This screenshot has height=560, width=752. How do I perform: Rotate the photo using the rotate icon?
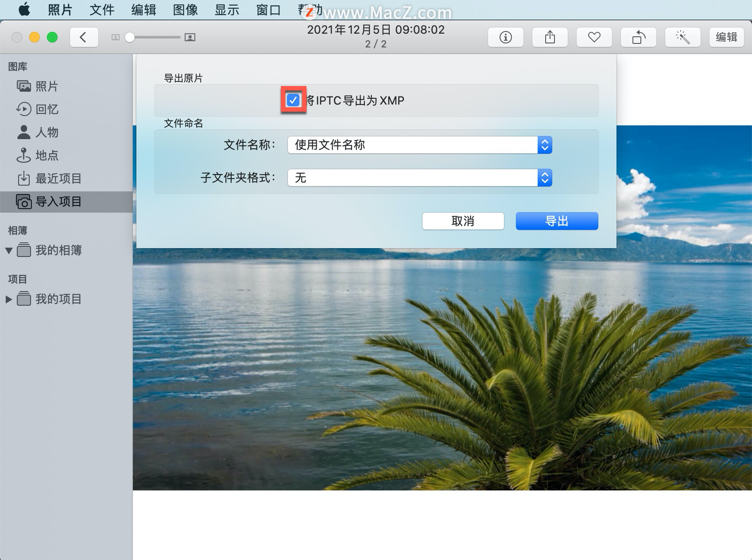tap(638, 37)
